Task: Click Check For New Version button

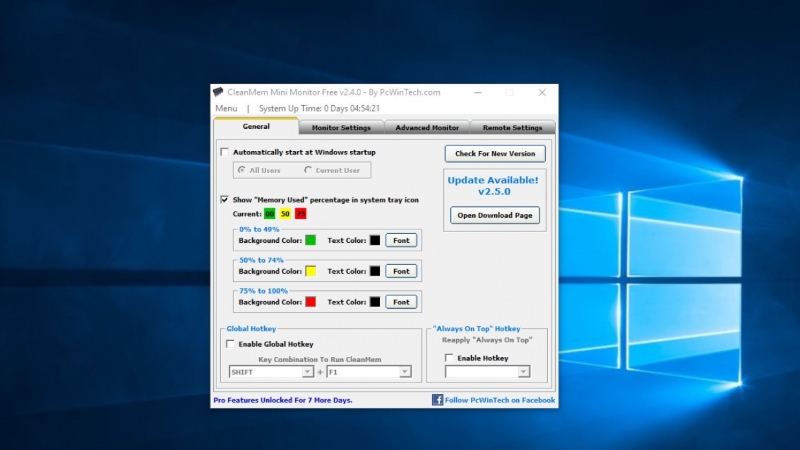Action: click(495, 154)
